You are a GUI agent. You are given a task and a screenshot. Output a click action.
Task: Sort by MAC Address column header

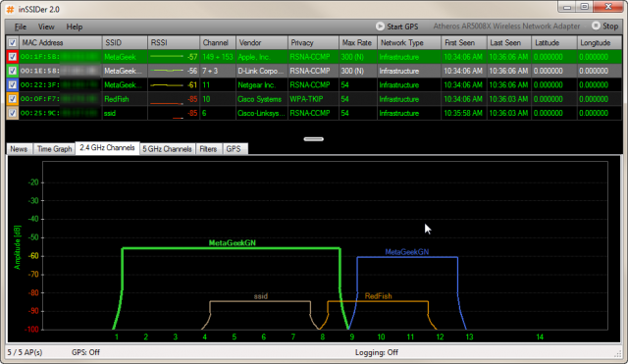coord(61,43)
